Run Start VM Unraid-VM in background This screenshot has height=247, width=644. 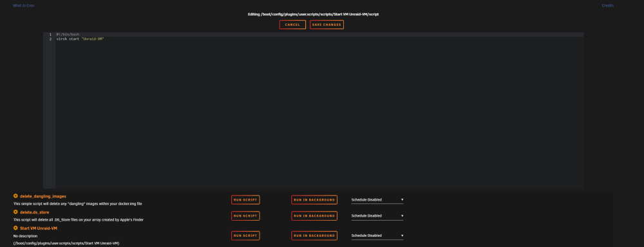[x=314, y=235]
